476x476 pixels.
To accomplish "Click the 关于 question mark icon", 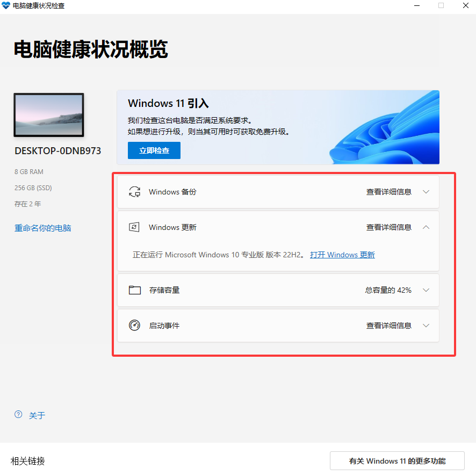I will point(18,414).
